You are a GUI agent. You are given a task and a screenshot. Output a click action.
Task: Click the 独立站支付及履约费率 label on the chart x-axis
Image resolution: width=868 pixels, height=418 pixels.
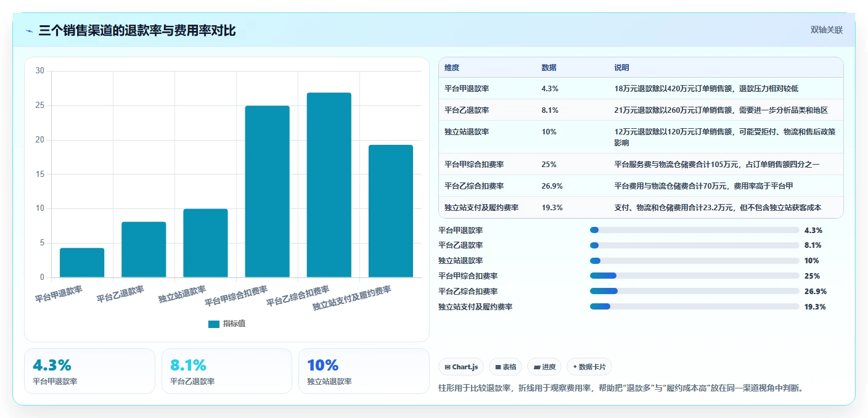[x=352, y=298]
